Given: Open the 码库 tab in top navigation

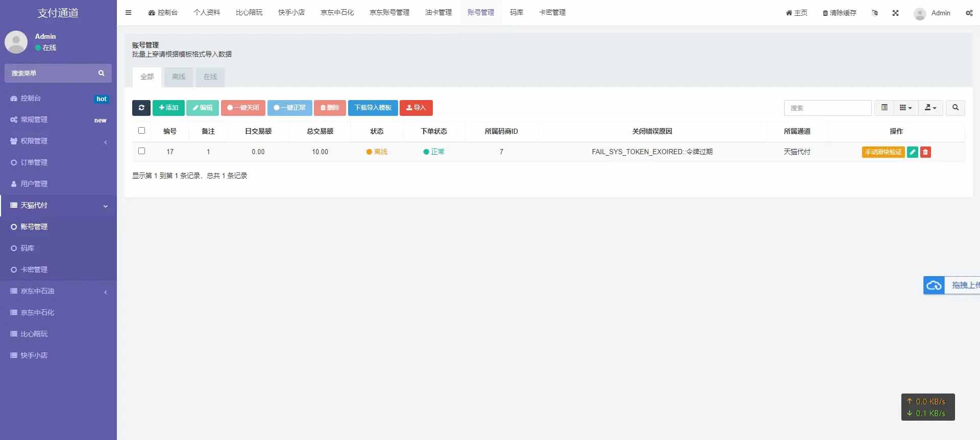Looking at the screenshot, I should coord(517,13).
